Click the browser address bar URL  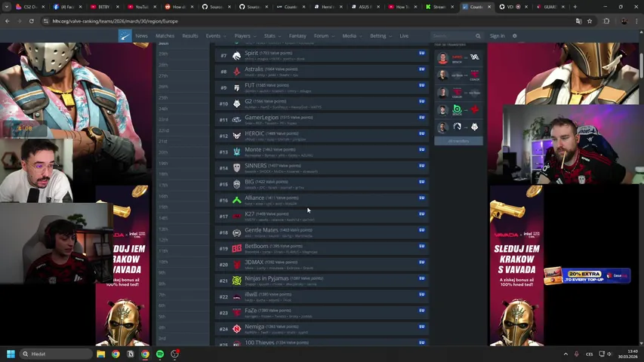(x=115, y=21)
